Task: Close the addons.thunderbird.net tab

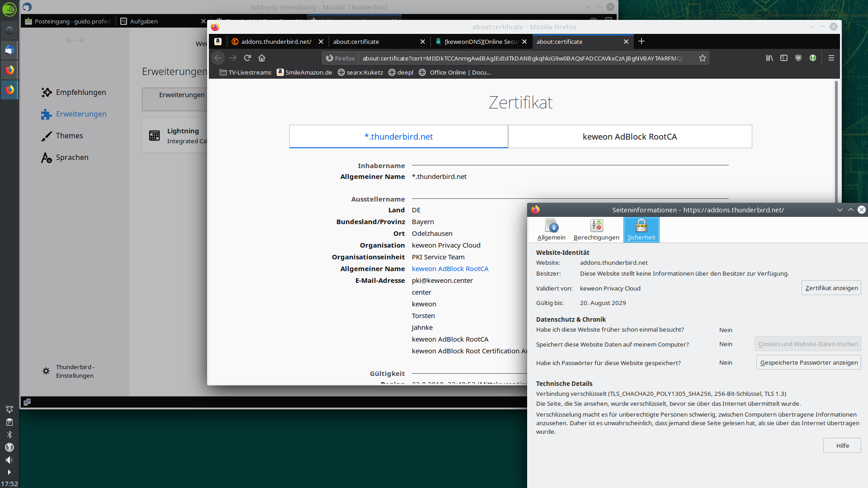Action: 321,42
